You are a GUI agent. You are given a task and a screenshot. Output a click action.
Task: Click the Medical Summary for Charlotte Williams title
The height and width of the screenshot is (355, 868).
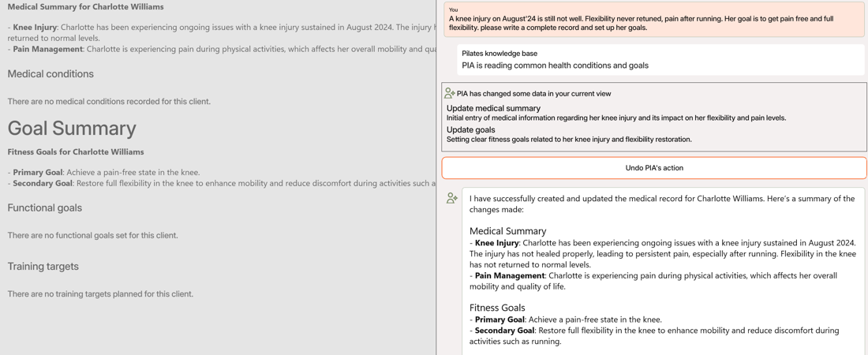[x=86, y=7]
